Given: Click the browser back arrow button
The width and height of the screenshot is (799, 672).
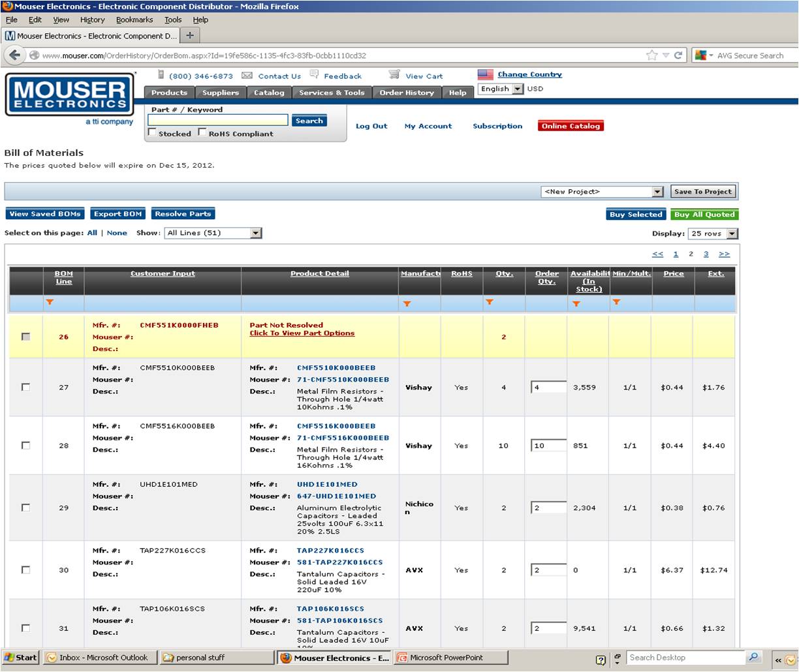Looking at the screenshot, I should [15, 55].
